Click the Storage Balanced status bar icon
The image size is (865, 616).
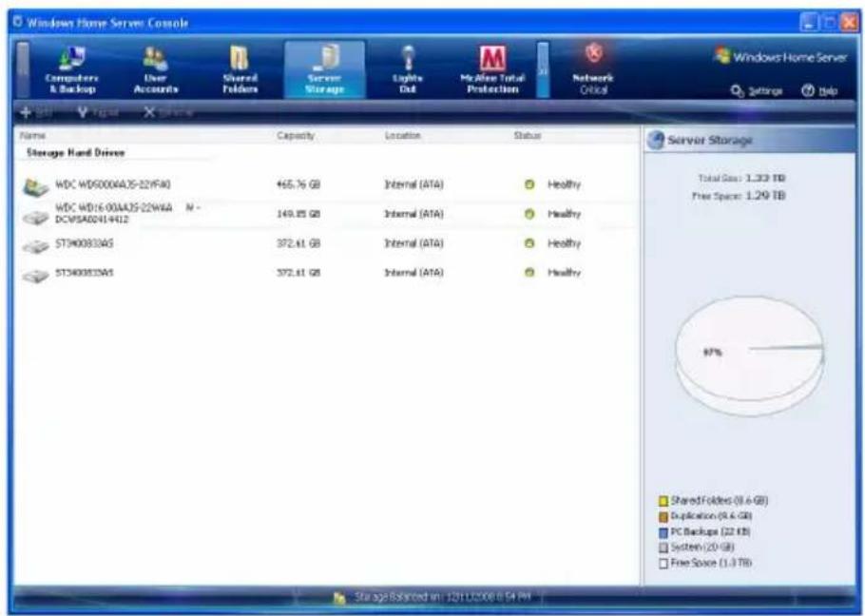tap(340, 598)
